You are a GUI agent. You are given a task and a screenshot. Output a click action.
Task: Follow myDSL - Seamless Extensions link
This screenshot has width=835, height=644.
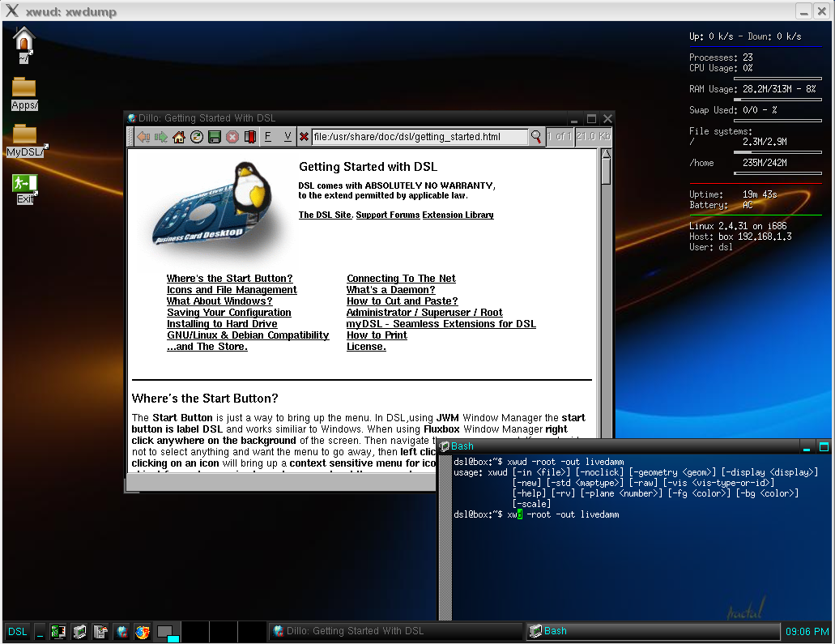[x=441, y=324]
